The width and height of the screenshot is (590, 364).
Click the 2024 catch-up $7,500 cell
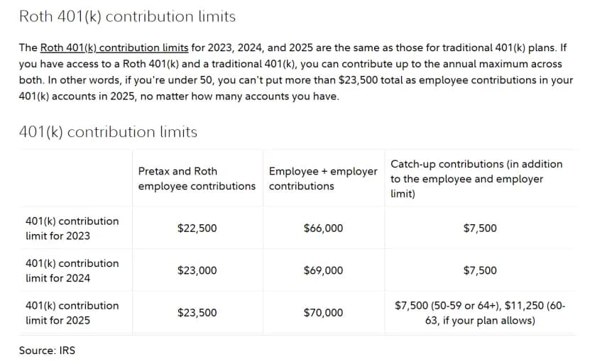tap(480, 270)
